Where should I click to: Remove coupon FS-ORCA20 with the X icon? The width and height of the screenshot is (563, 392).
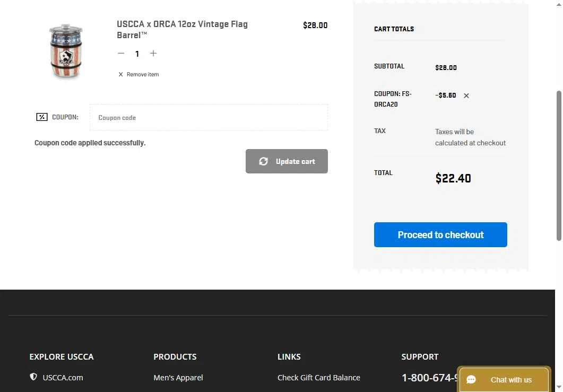click(466, 95)
